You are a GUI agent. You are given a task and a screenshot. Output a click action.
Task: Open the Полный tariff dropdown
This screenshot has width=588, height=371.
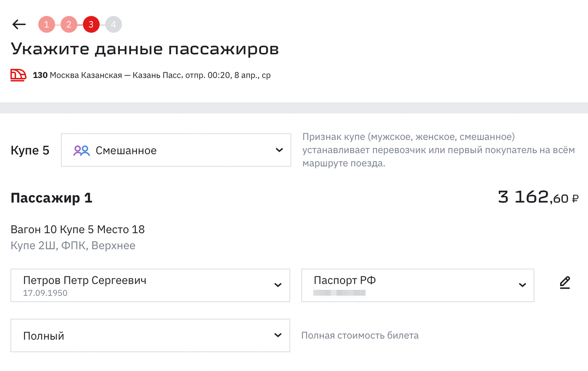[150, 335]
